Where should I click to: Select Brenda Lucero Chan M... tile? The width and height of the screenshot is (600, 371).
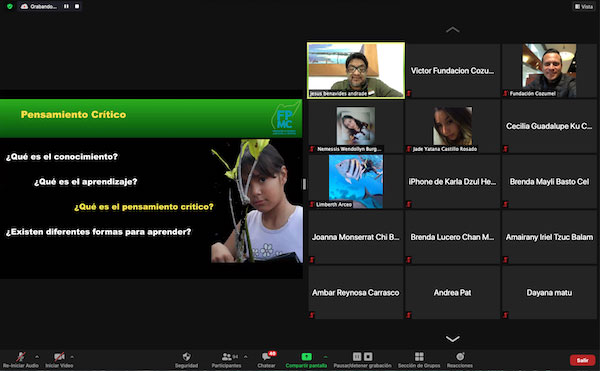click(453, 237)
